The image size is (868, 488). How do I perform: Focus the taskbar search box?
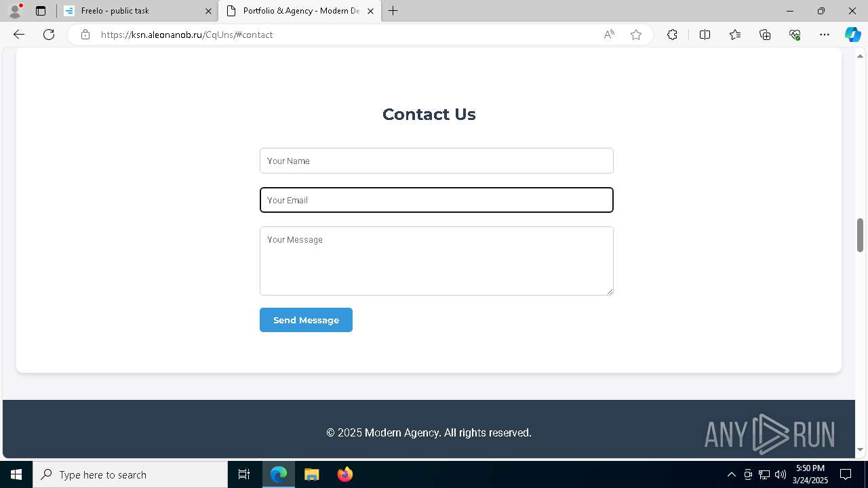130,474
